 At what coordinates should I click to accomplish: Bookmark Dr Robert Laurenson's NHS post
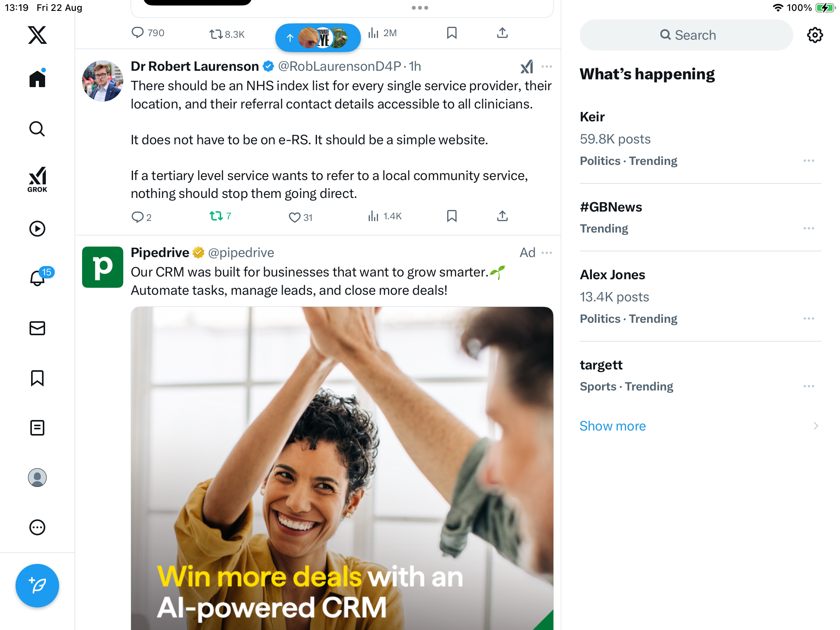[451, 216]
